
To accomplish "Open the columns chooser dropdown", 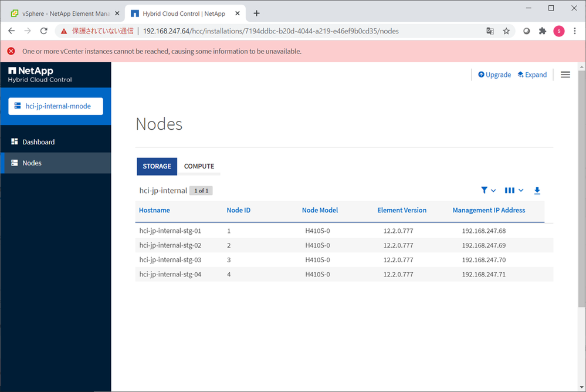I will coord(513,191).
